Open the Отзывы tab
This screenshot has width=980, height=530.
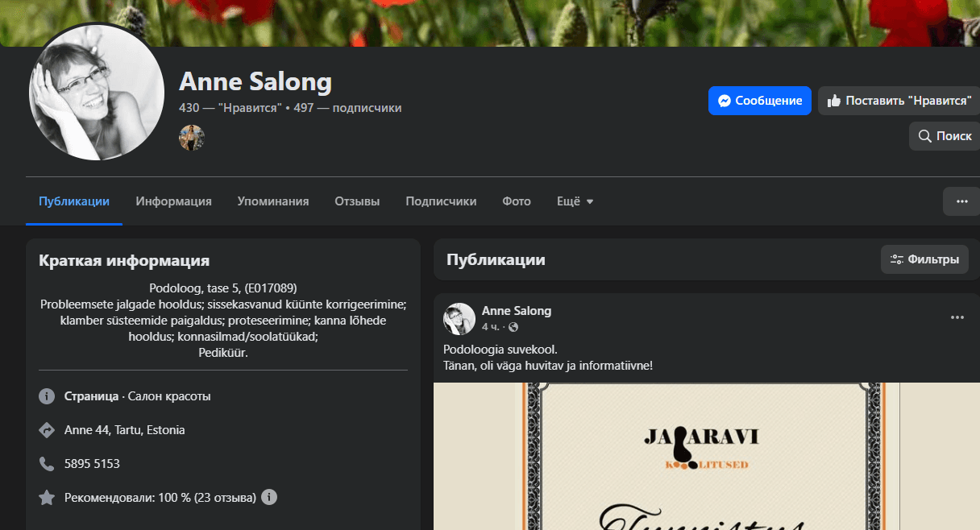(357, 201)
